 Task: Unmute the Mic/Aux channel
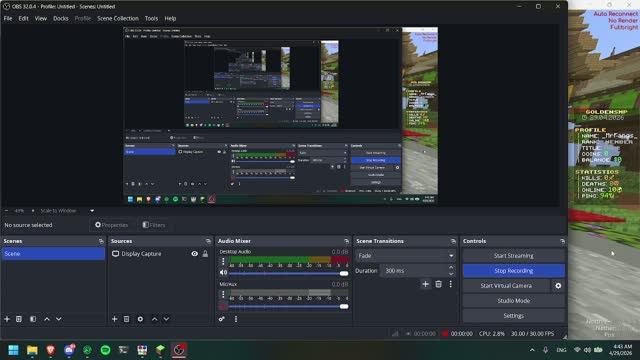[x=223, y=306]
